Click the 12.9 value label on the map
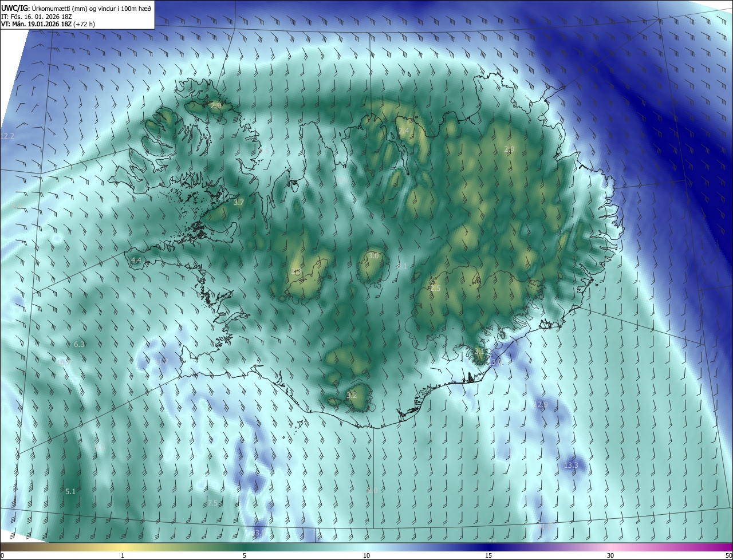 point(541,404)
